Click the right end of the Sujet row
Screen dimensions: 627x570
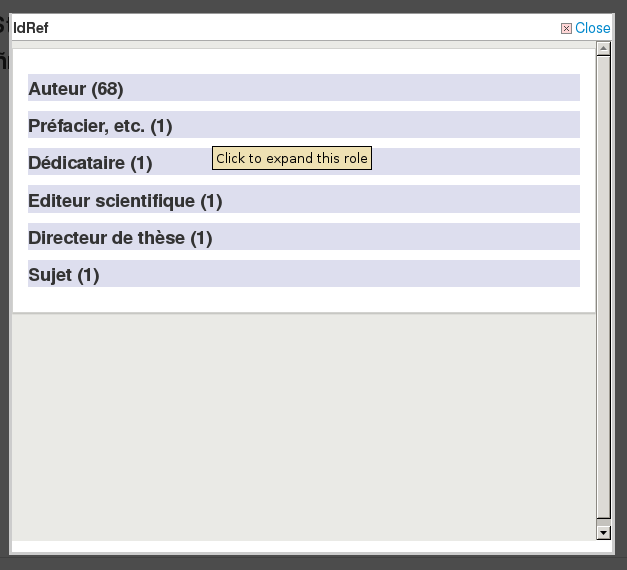(x=560, y=275)
